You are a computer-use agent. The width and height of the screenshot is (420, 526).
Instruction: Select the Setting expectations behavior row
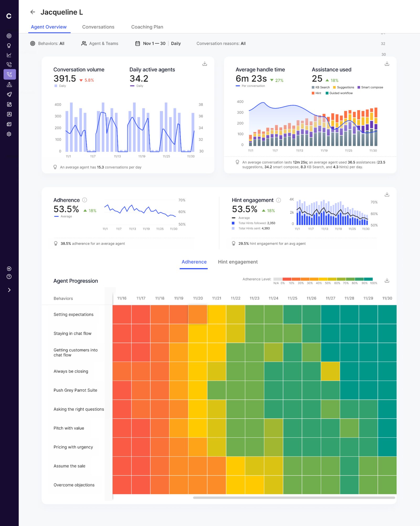pos(73,315)
